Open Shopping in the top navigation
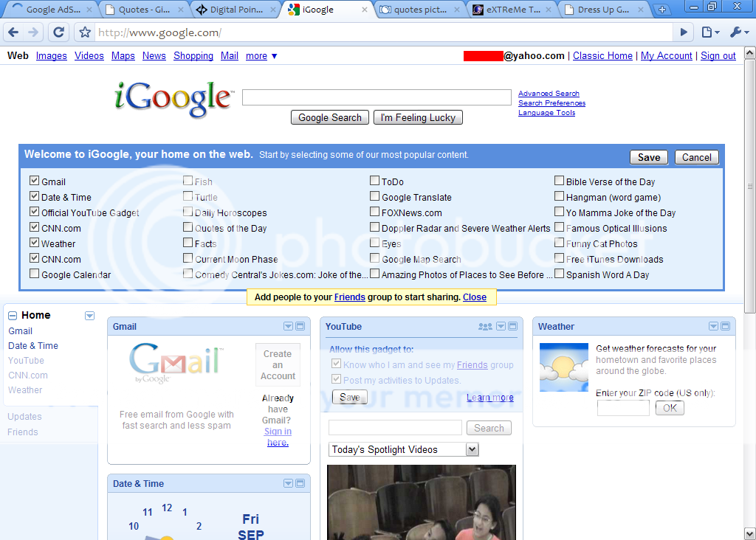The height and width of the screenshot is (540, 756). 193,56
